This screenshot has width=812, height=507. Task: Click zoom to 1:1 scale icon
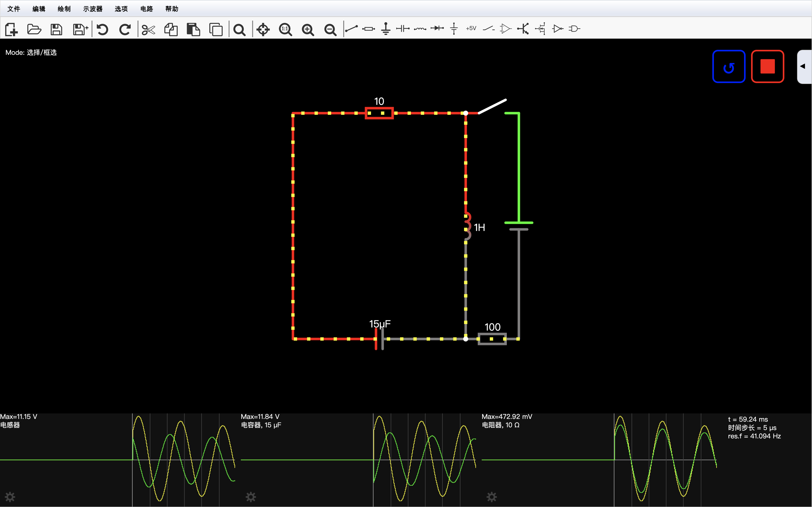[285, 29]
